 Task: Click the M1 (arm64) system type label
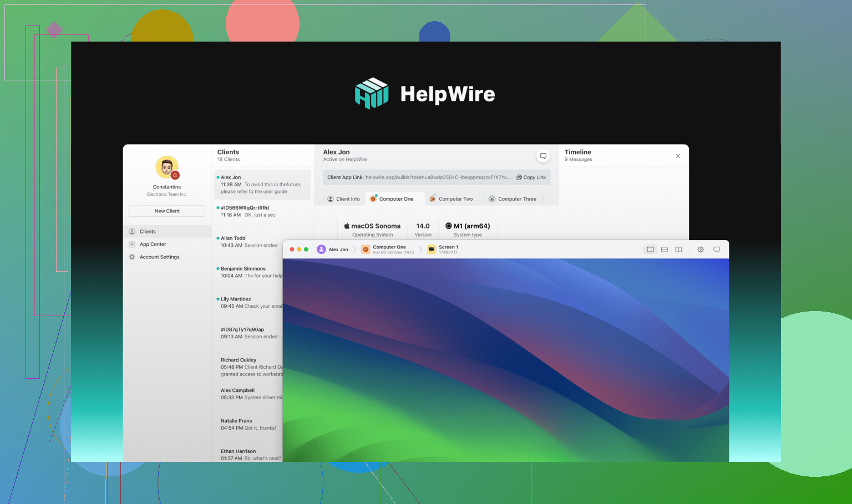coord(468,226)
